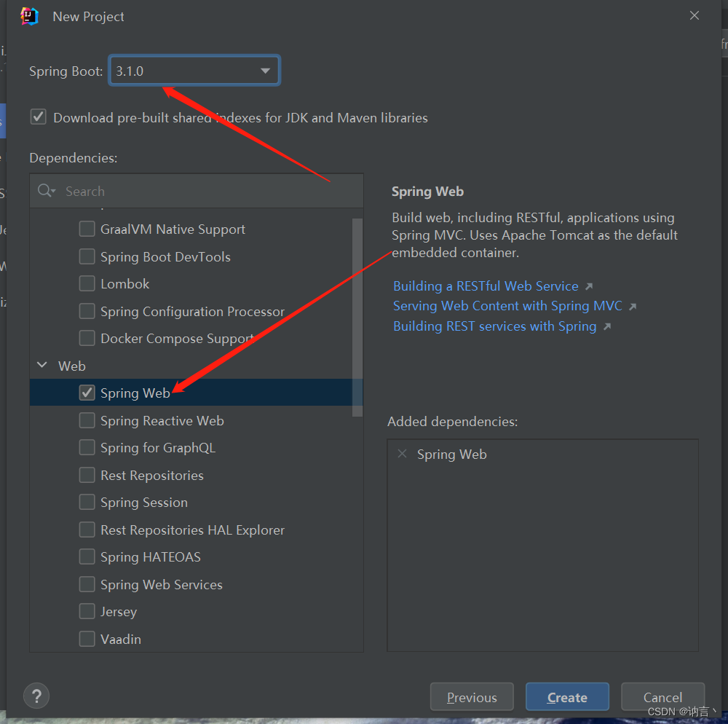Click the Cancel button
Screen dimensions: 728x724
[662, 696]
